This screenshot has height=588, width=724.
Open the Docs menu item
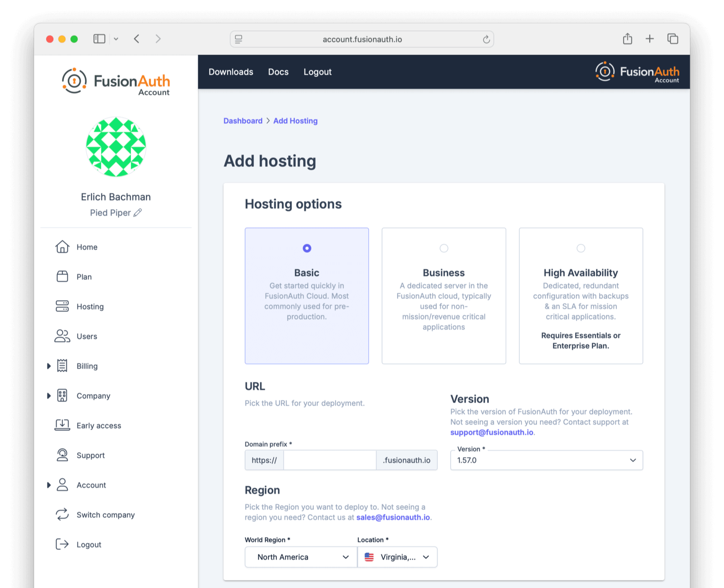click(x=278, y=71)
